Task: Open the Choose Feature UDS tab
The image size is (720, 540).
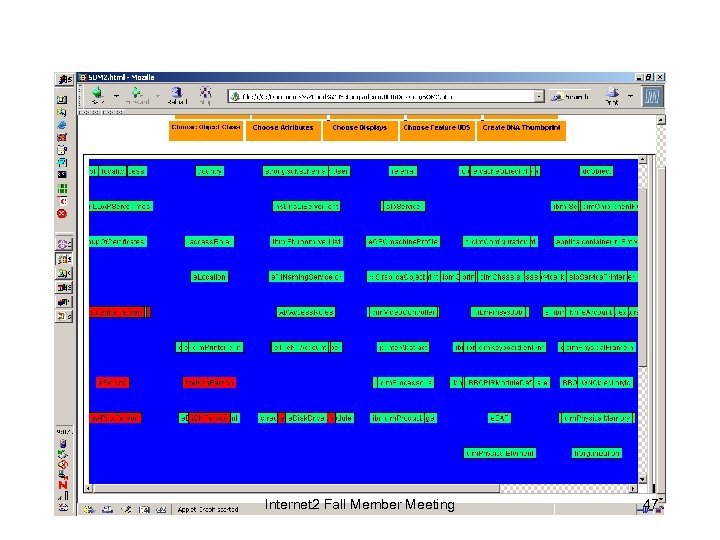Action: pos(437,130)
